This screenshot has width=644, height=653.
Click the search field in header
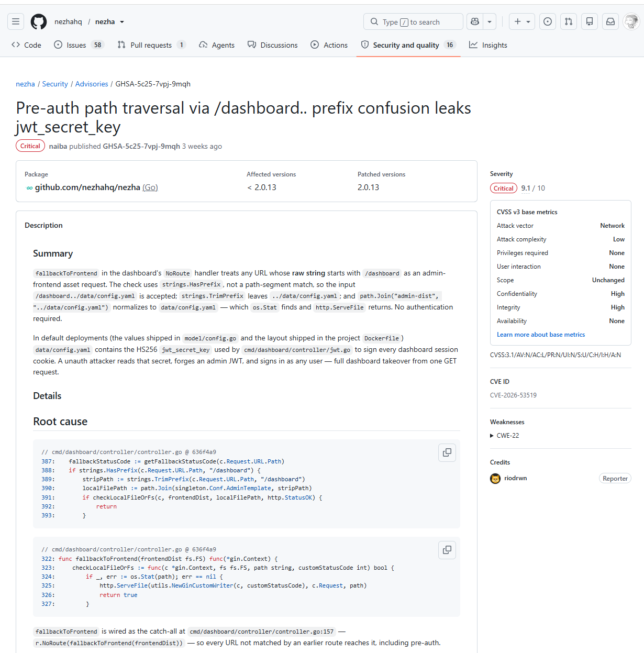tap(413, 21)
